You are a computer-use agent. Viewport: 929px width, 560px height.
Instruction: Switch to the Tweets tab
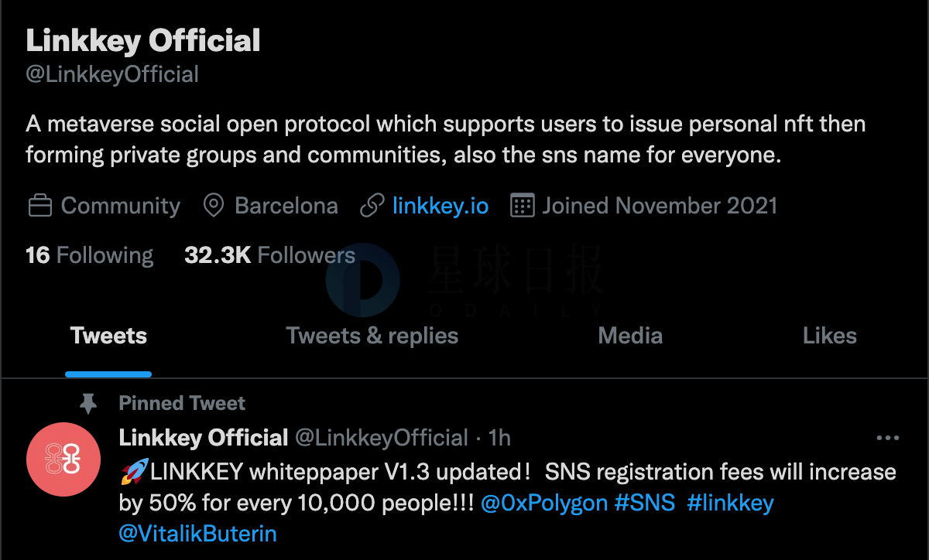pyautogui.click(x=108, y=336)
